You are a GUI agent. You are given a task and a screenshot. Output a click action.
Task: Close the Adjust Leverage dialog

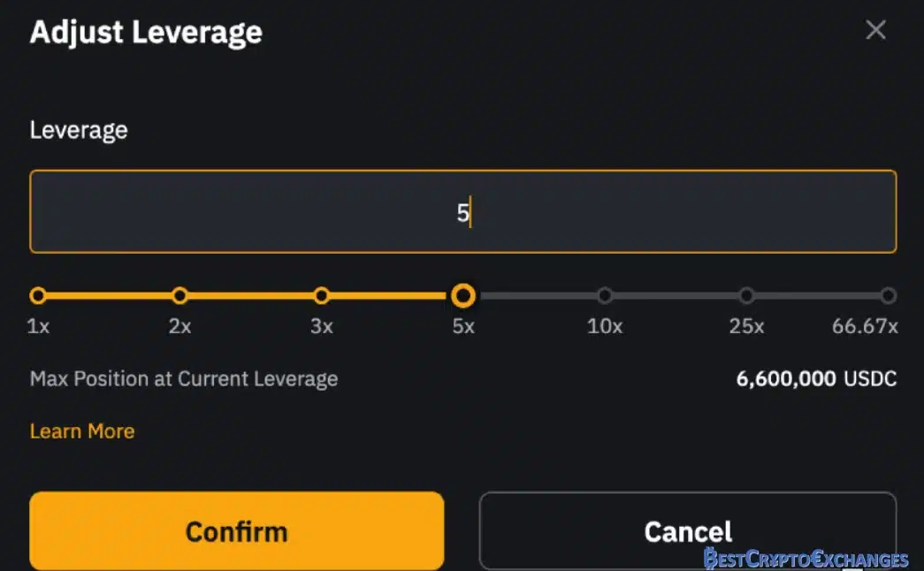[875, 29]
